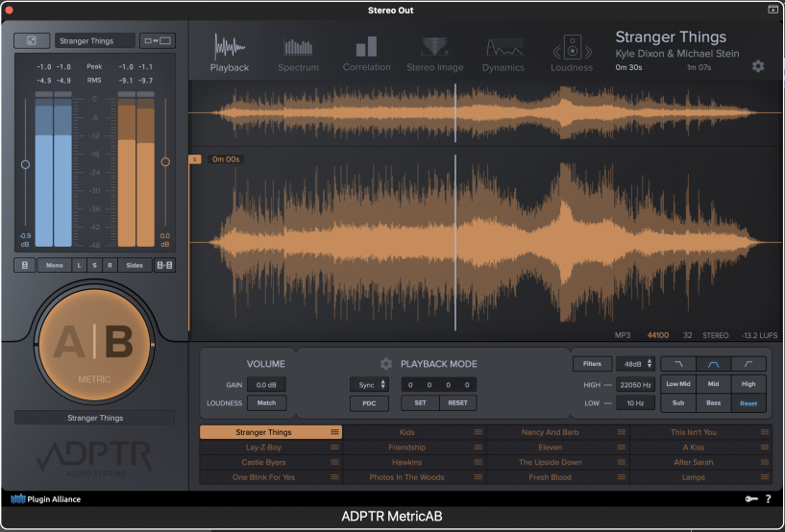Select the Hawkins reference track
785x532 pixels.
click(x=406, y=463)
